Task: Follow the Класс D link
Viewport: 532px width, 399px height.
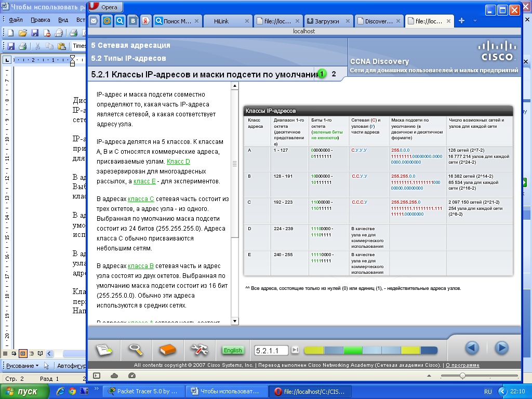Action: tap(179, 162)
